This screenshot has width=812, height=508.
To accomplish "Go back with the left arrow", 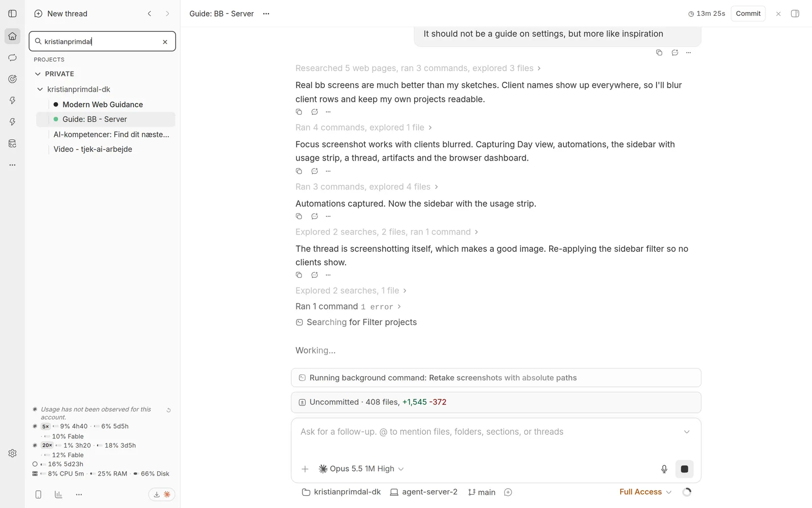I will 149,14.
